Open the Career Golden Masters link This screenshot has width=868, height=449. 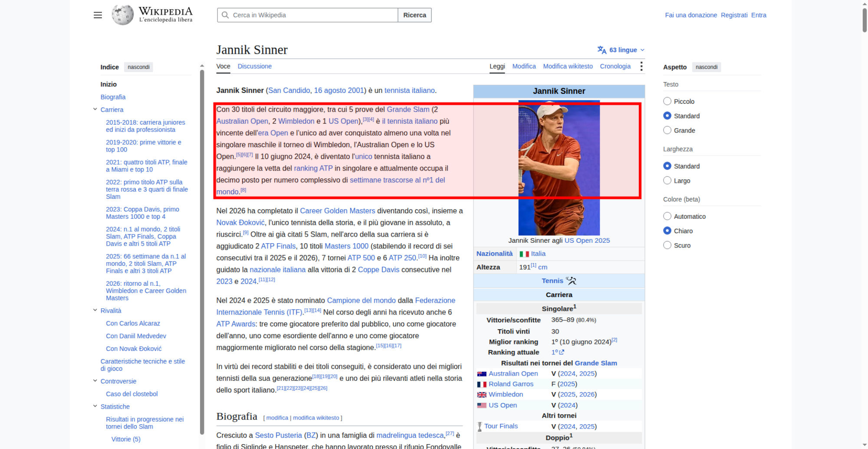pos(337,211)
